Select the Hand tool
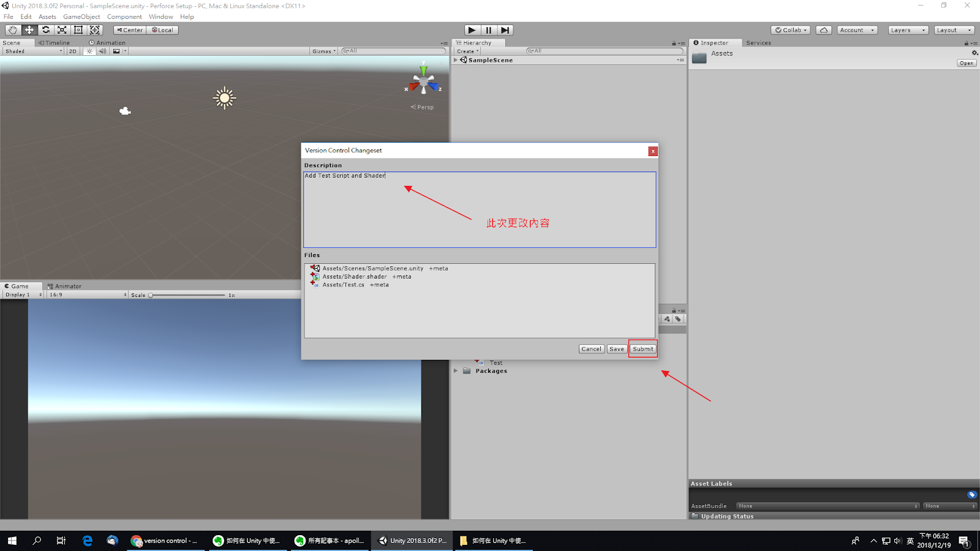This screenshot has width=980, height=551. (x=12, y=29)
